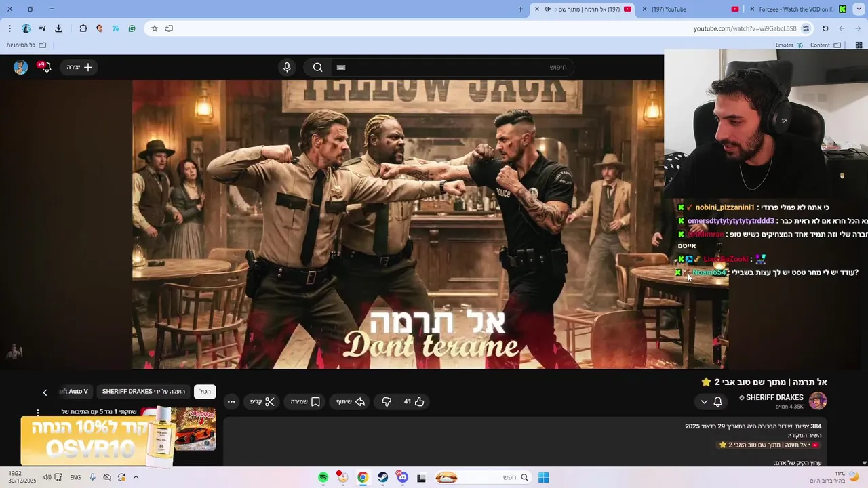Show hidden system tray icons
868x488 pixels.
(x=136, y=477)
